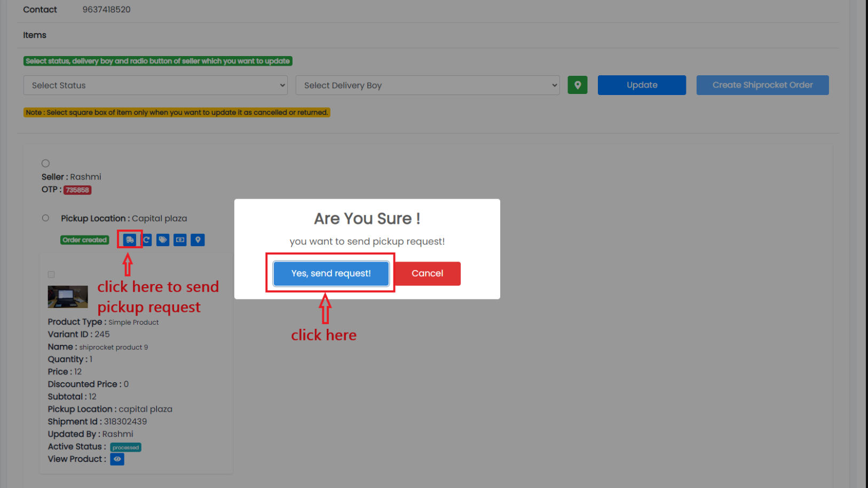The image size is (868, 488).
Task: Click the tags label icon button
Action: [163, 240]
